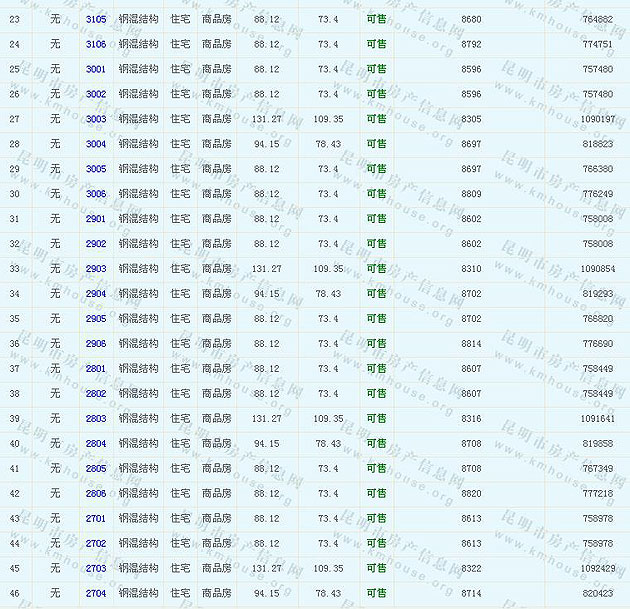Open room 2806 link

tap(96, 494)
